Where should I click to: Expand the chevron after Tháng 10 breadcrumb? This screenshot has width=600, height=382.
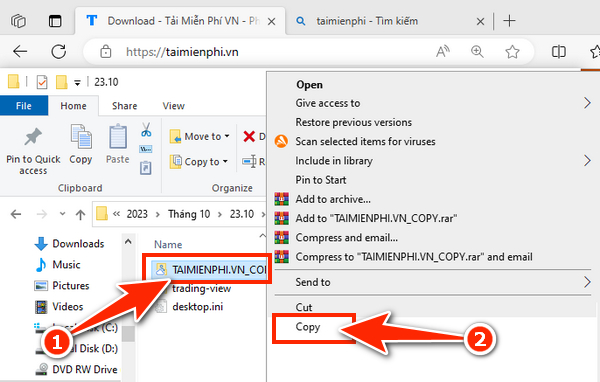[220, 214]
